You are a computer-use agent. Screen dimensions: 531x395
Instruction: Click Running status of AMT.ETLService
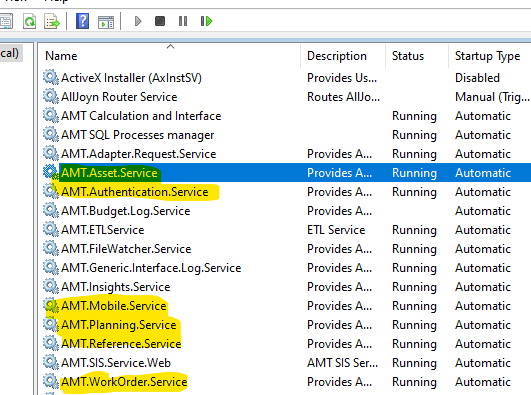pos(414,230)
